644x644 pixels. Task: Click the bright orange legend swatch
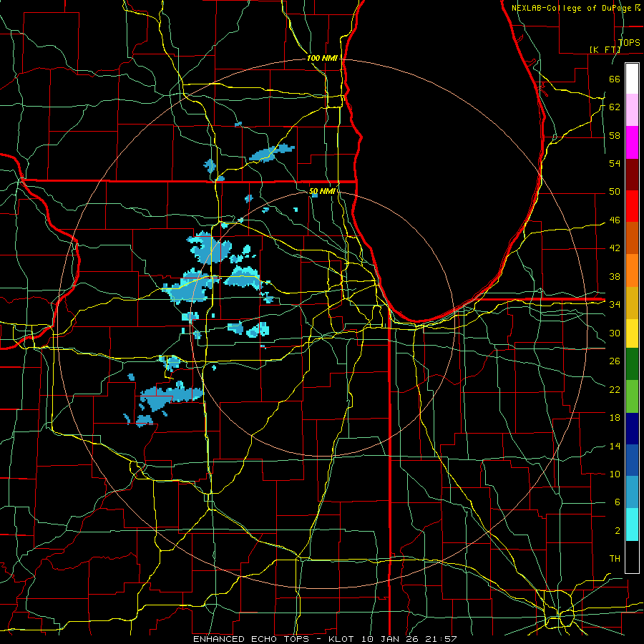(632, 270)
